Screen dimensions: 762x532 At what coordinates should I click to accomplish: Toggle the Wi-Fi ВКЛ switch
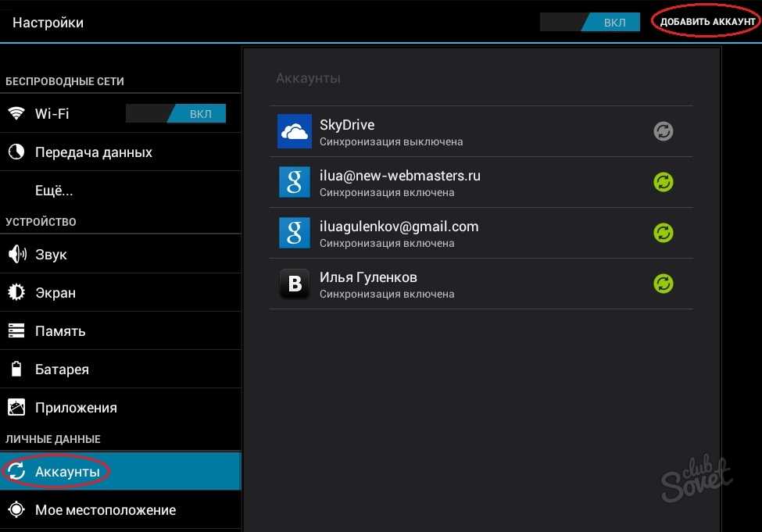click(176, 114)
